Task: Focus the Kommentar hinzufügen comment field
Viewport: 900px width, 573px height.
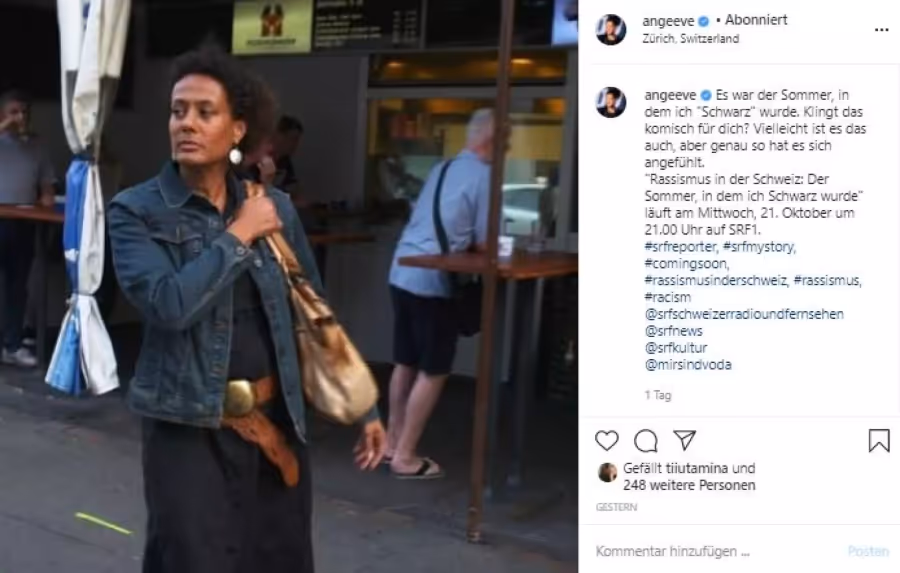Action: click(x=717, y=551)
